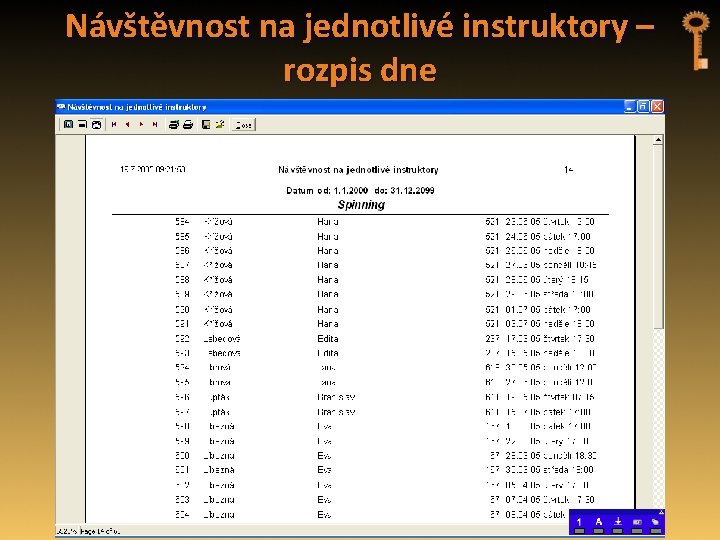Click the status bar page indicator text
The height and width of the screenshot is (540, 720).
[x=100, y=531]
